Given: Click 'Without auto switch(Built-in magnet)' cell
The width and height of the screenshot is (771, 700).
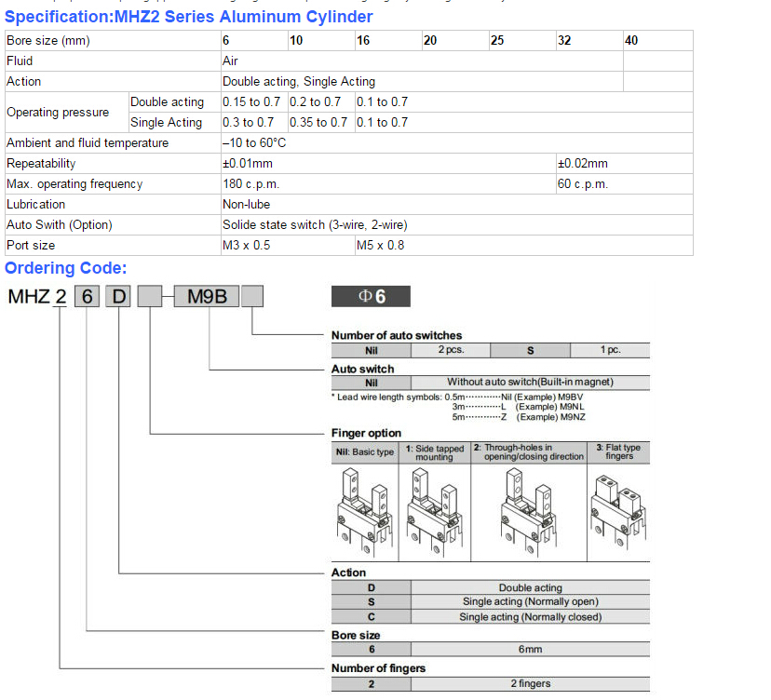Looking at the screenshot, I should 530,383.
